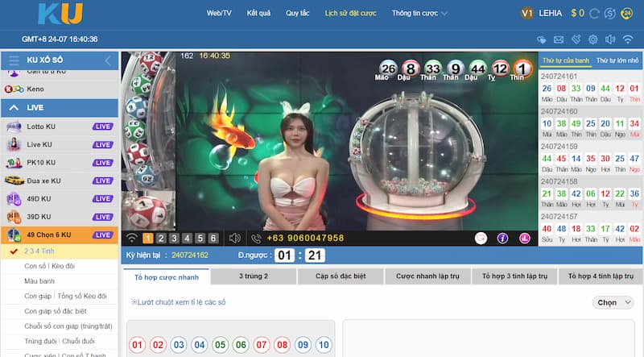Open the dollar deposit icon
The image size is (644, 357).
pos(610,14)
